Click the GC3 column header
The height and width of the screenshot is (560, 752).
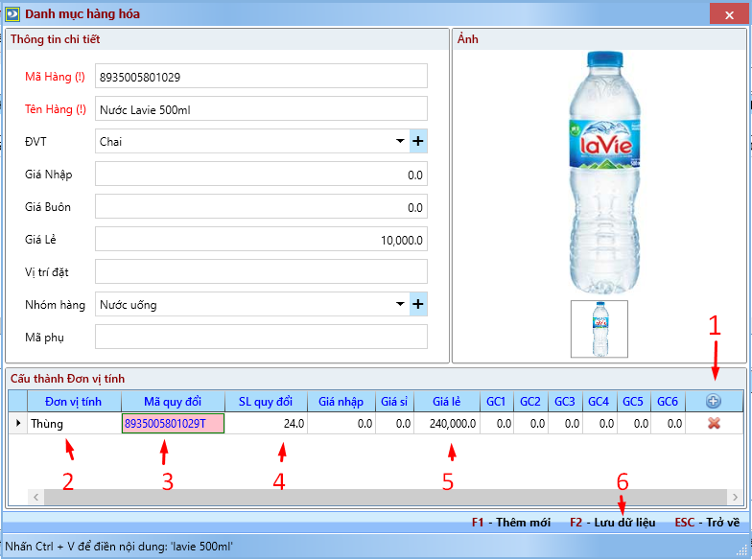(x=565, y=401)
